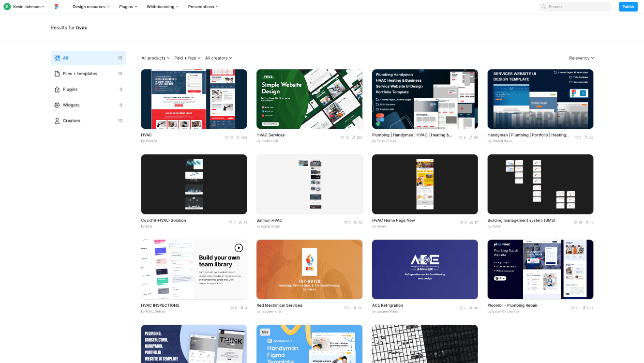Click inside the Search field
644x363 pixels.
tap(575, 7)
